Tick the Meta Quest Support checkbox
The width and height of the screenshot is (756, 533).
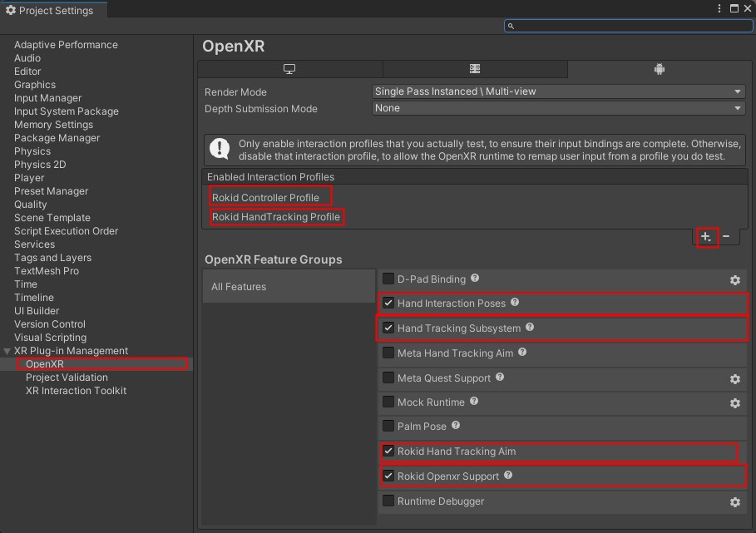(388, 378)
